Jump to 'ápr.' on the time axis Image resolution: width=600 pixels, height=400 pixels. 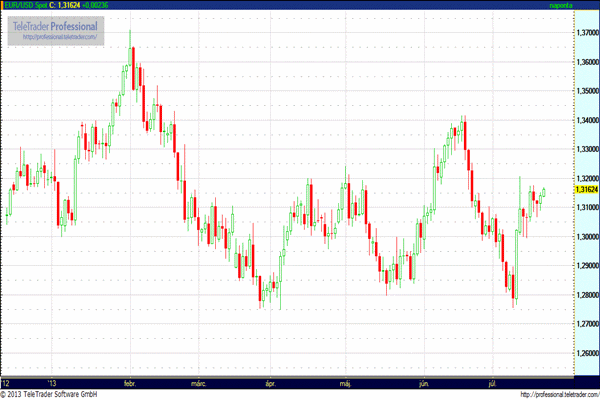[x=270, y=382]
